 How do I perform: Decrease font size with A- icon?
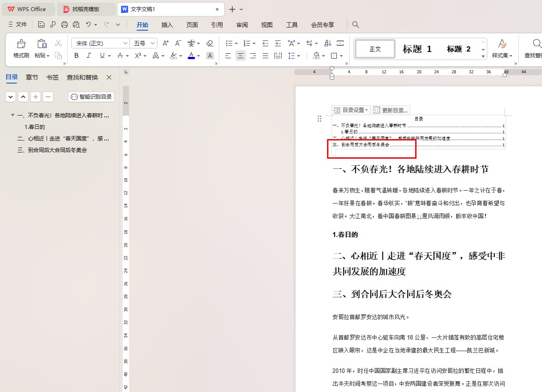coord(178,43)
